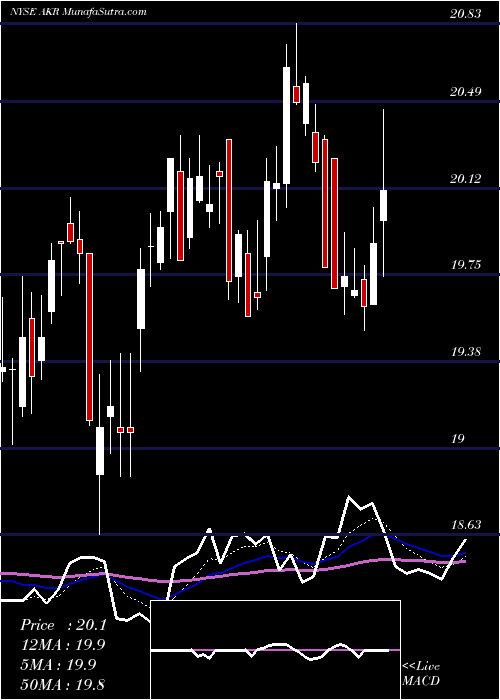Click the 12MA : 19.9 readout
The width and height of the screenshot is (500, 700).
63,645
